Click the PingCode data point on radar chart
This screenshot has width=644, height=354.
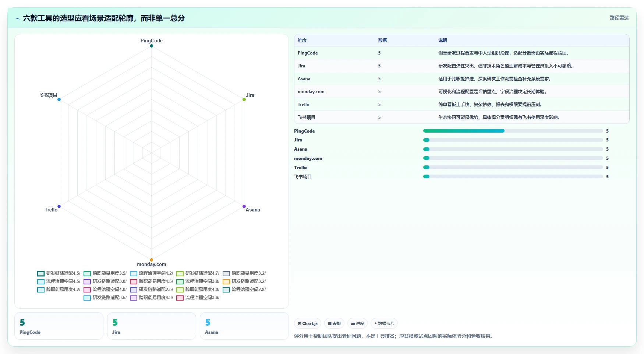pyautogui.click(x=152, y=46)
